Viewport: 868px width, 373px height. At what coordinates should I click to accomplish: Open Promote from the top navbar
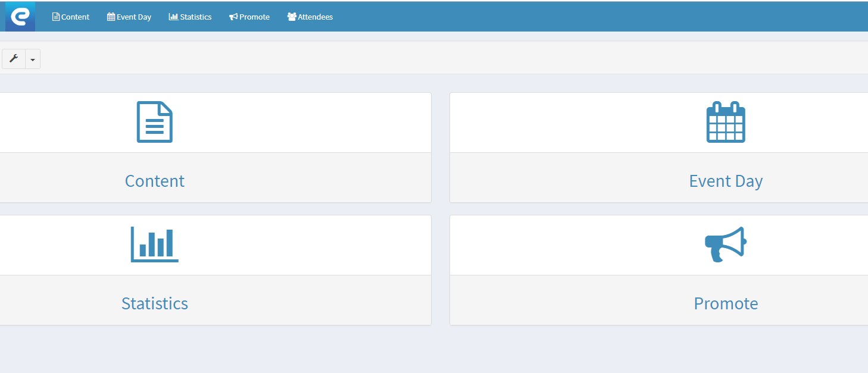click(249, 17)
